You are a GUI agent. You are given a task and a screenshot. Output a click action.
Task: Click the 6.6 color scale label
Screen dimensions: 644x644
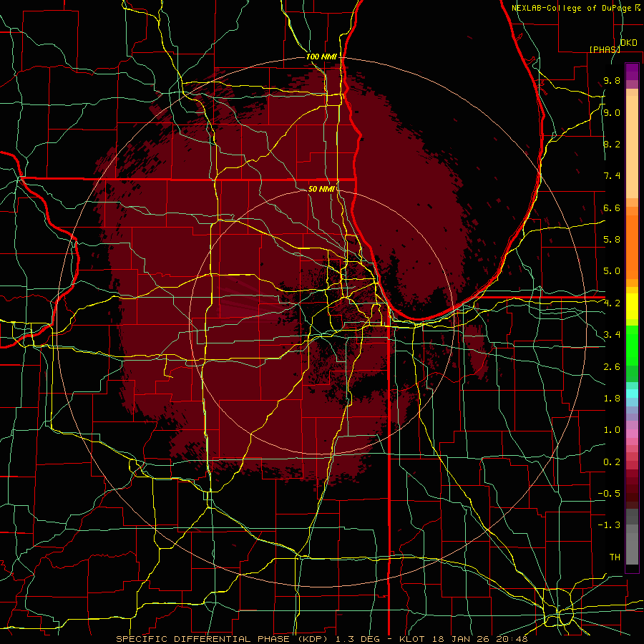coord(612,208)
